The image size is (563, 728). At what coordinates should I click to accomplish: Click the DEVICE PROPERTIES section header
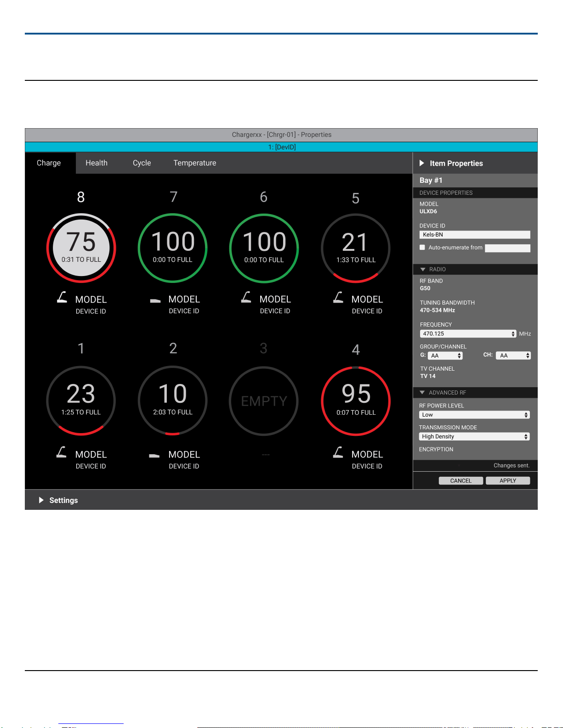tap(475, 193)
